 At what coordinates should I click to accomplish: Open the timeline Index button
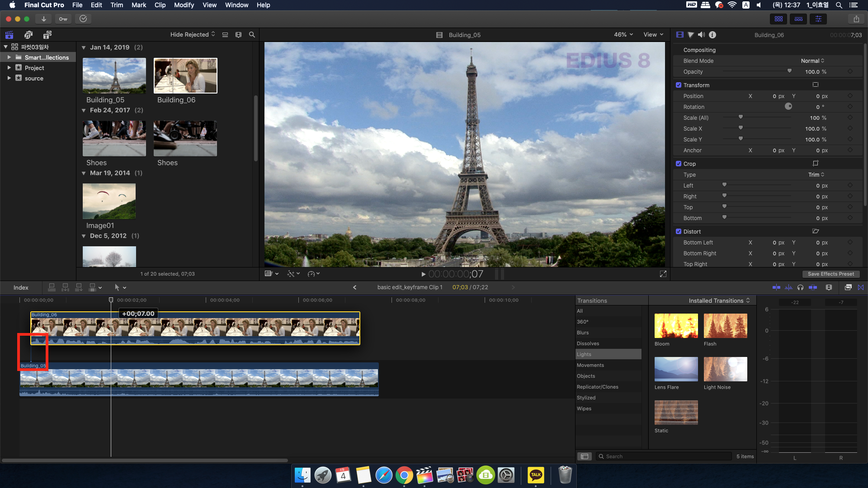tap(21, 287)
